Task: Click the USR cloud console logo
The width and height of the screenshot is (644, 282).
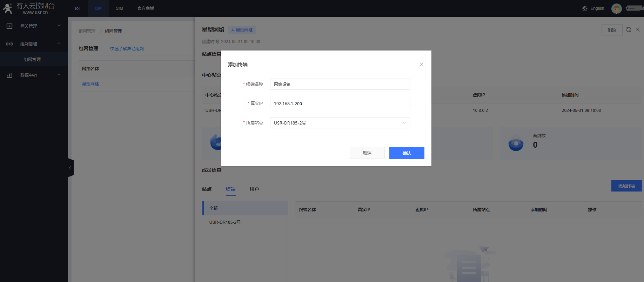Action: (29, 8)
